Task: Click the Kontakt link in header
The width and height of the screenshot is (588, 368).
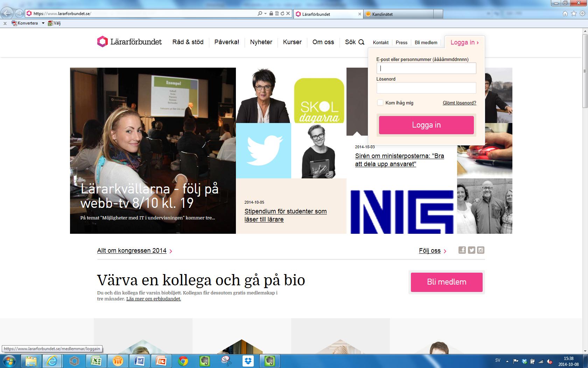Action: pyautogui.click(x=381, y=42)
